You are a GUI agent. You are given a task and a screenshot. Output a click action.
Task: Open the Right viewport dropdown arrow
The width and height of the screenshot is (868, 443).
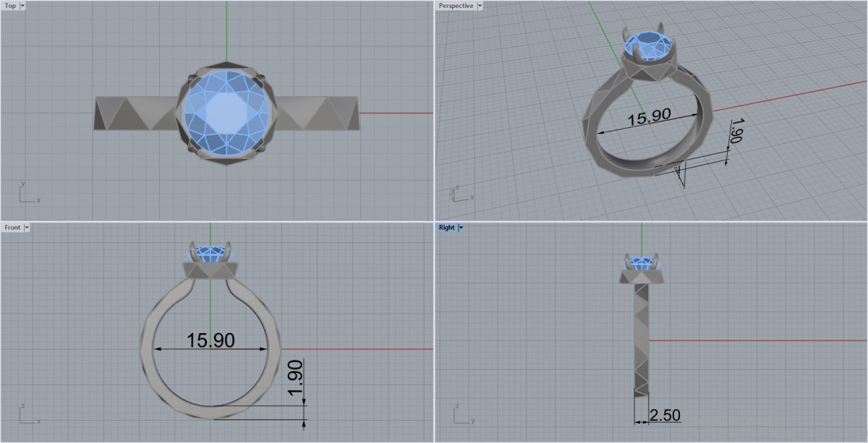tap(461, 228)
